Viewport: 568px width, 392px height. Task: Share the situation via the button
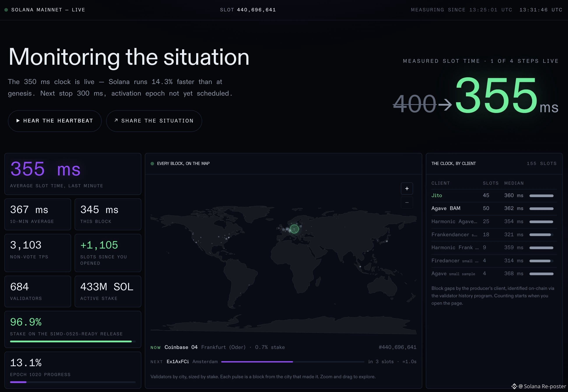click(154, 121)
